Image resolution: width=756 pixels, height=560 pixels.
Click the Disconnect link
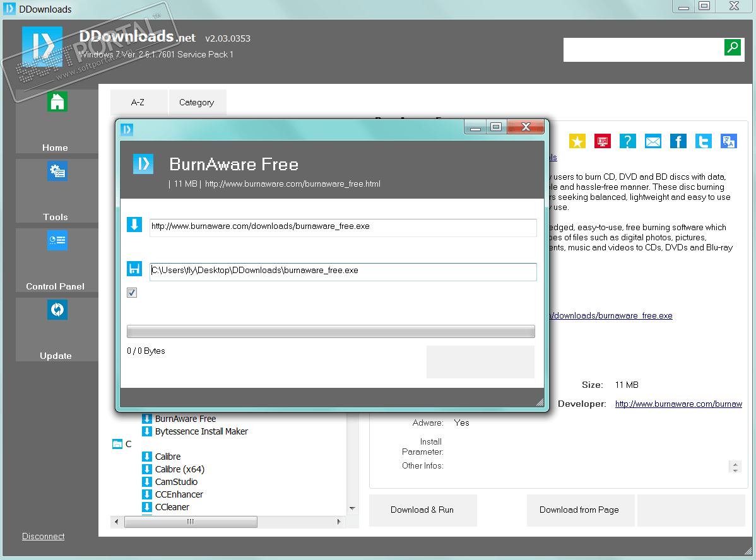coord(44,536)
